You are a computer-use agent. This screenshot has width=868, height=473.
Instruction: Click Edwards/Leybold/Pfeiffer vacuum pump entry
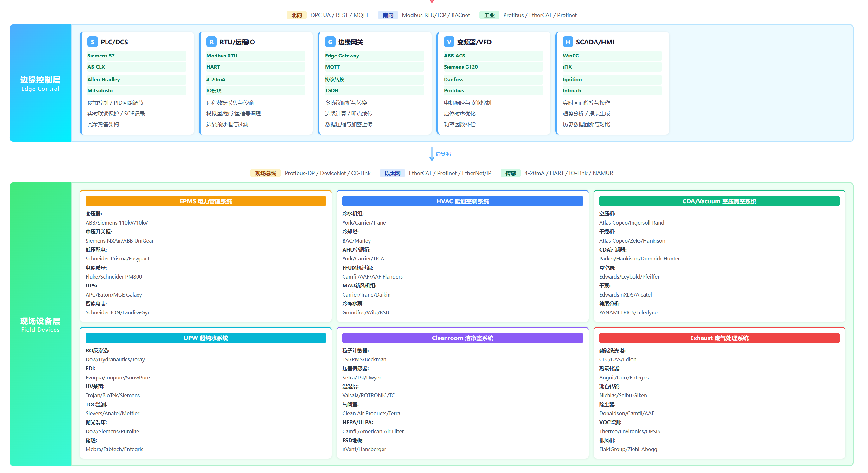coord(629,277)
